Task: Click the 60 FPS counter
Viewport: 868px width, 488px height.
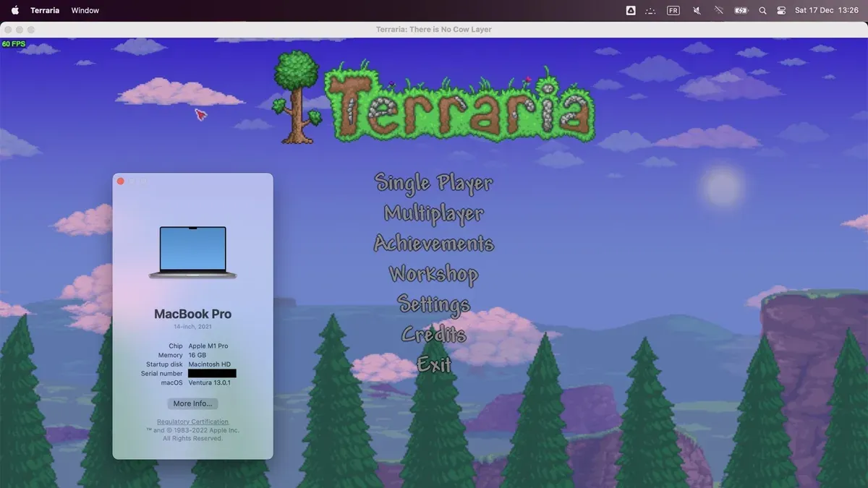Action: [x=14, y=44]
